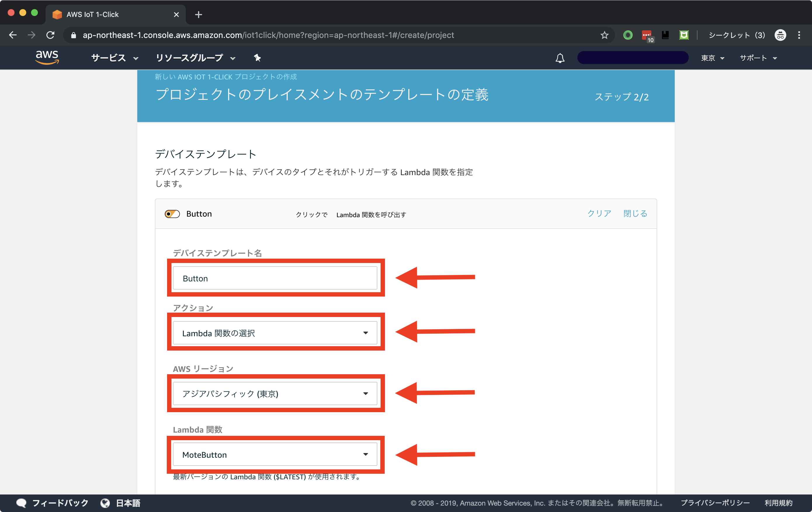812x512 pixels.
Task: Click the Button template header label
Action: tap(199, 214)
